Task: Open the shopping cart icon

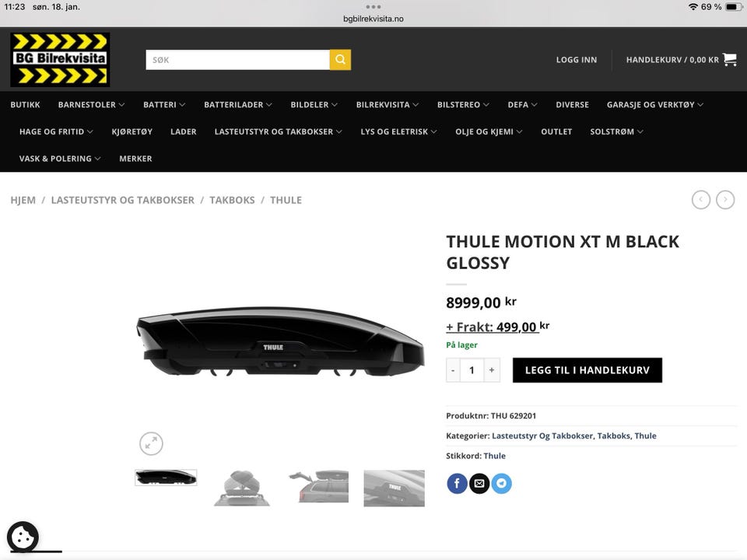Action: (x=729, y=59)
